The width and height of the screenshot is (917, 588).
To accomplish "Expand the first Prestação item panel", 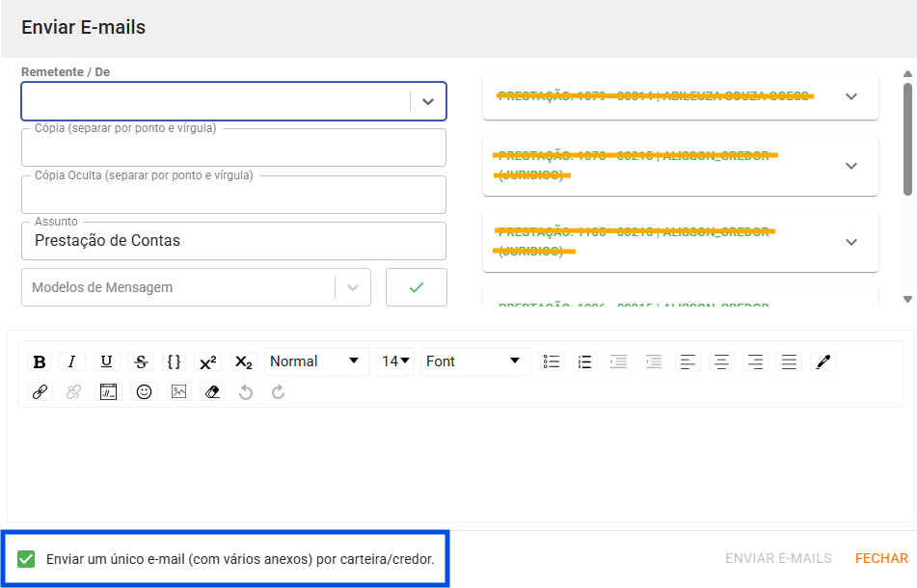I will coord(850,96).
